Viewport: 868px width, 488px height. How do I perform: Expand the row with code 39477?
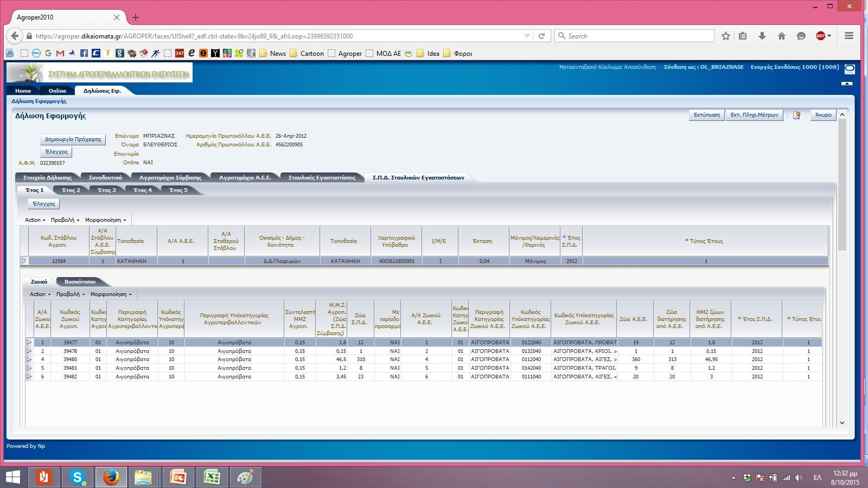(29, 343)
